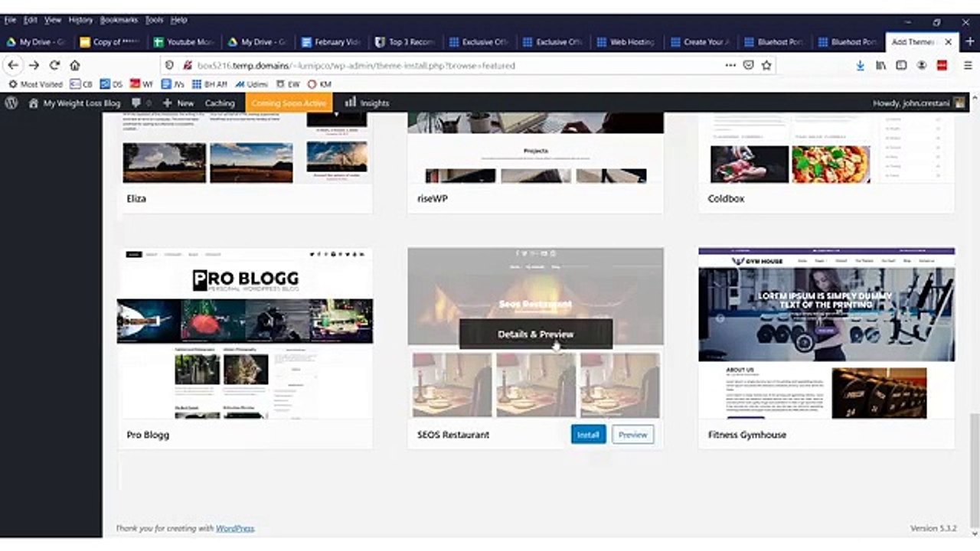The image size is (980, 551).
Task: Select the Fitness Gymhouse theme thumbnail
Action: point(826,334)
